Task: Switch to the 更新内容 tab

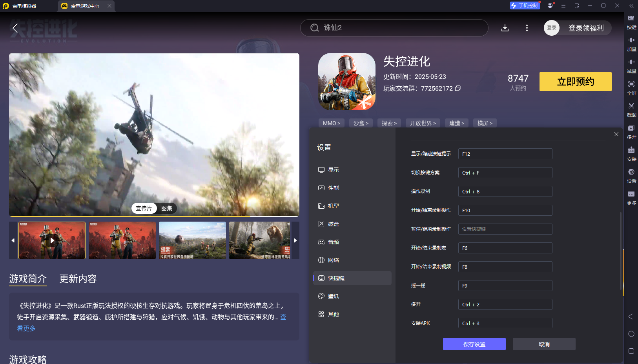Action: 78,279
